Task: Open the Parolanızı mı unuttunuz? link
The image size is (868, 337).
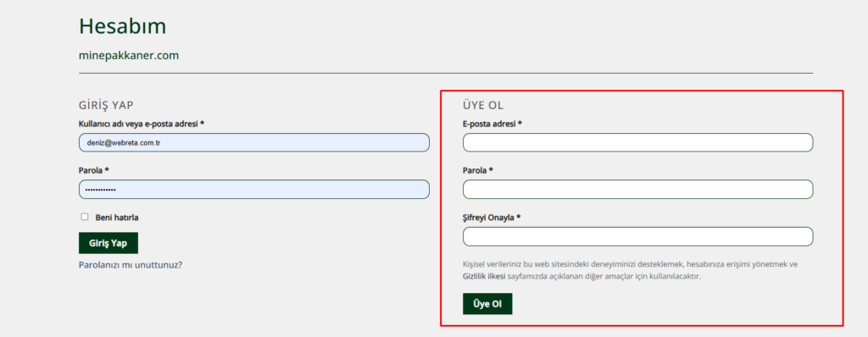Action: pyautogui.click(x=131, y=264)
